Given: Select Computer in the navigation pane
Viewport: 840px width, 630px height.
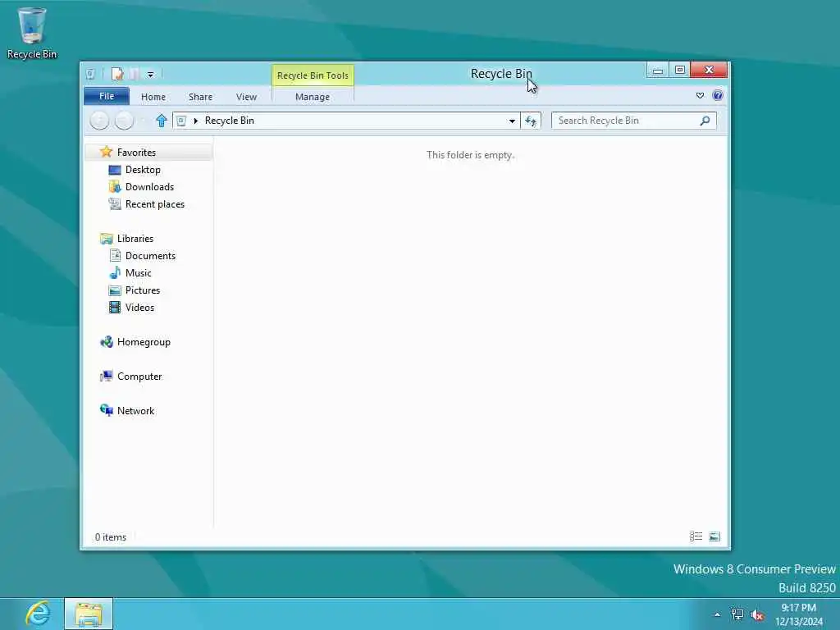Looking at the screenshot, I should coord(139,376).
